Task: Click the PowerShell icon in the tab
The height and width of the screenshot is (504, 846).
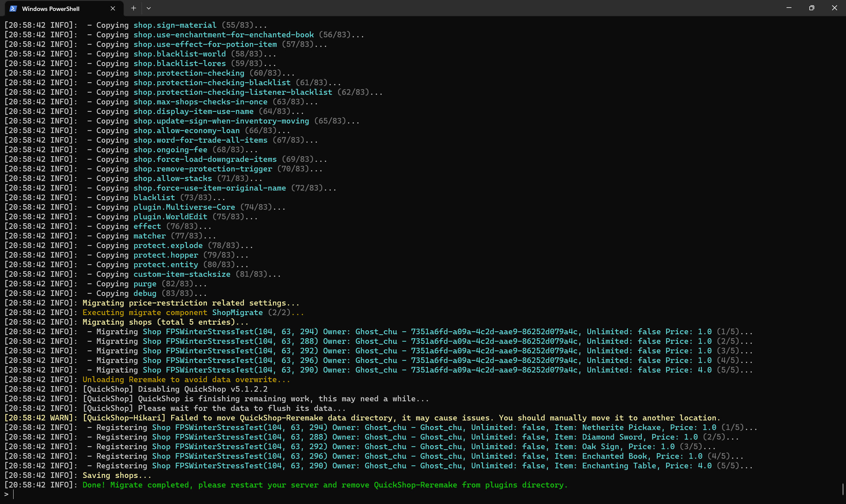Action: (13, 9)
